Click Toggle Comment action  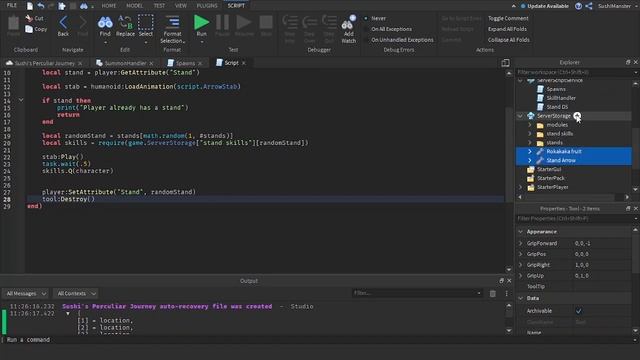point(508,18)
